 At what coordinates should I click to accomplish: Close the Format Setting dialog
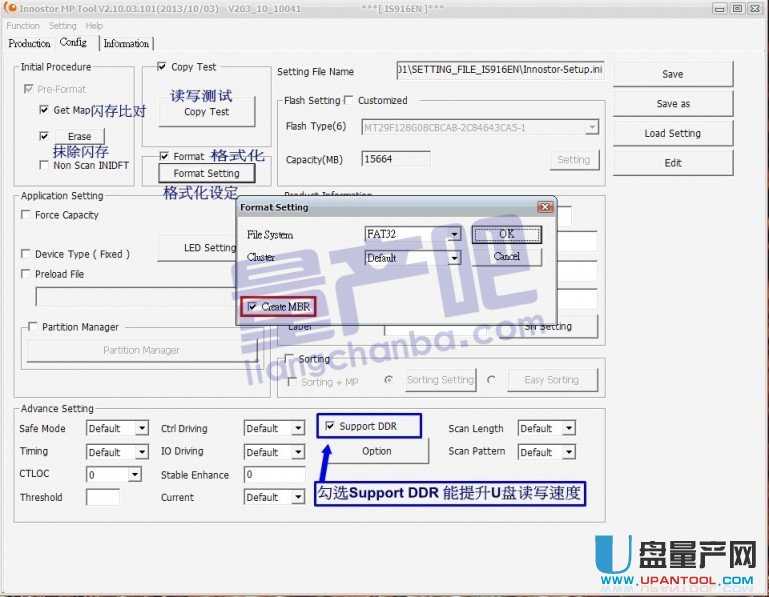point(545,207)
